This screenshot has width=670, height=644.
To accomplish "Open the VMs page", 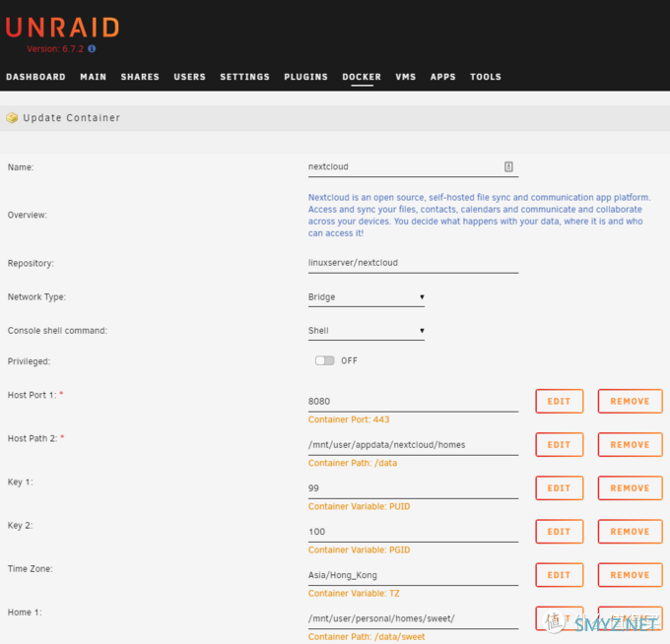I will (406, 77).
